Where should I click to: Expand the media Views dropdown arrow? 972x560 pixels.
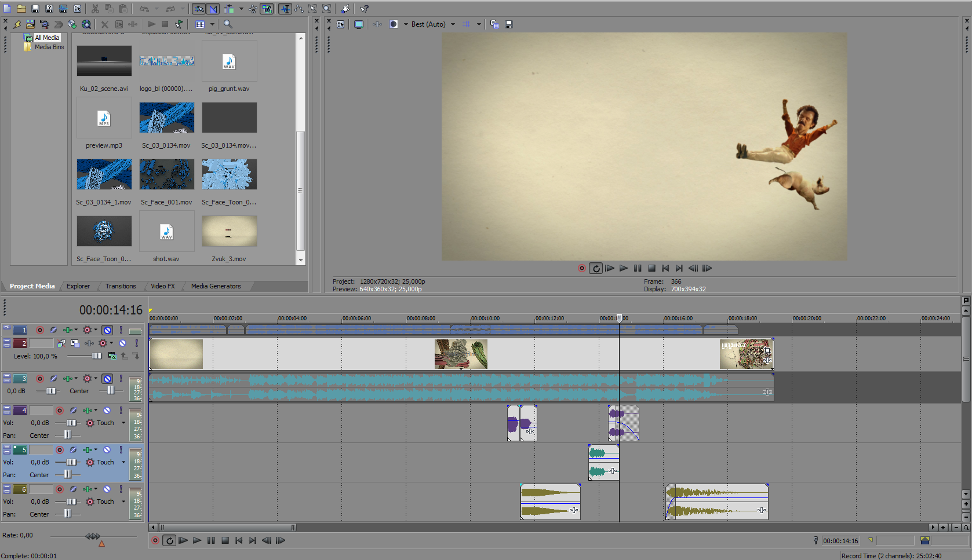point(212,24)
